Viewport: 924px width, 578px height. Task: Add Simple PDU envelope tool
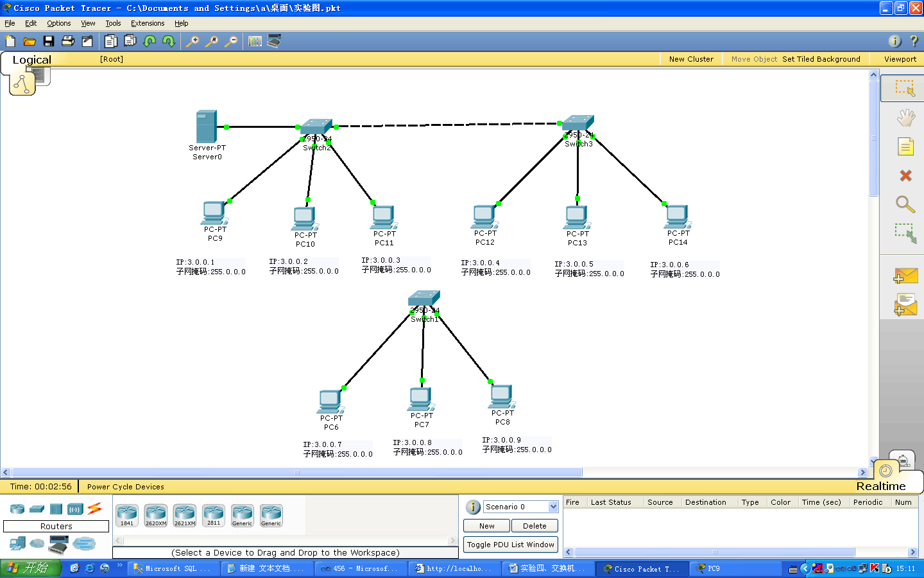click(x=905, y=276)
